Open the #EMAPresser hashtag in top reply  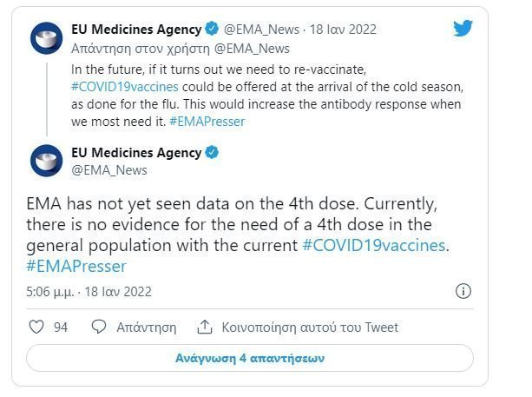click(x=207, y=122)
